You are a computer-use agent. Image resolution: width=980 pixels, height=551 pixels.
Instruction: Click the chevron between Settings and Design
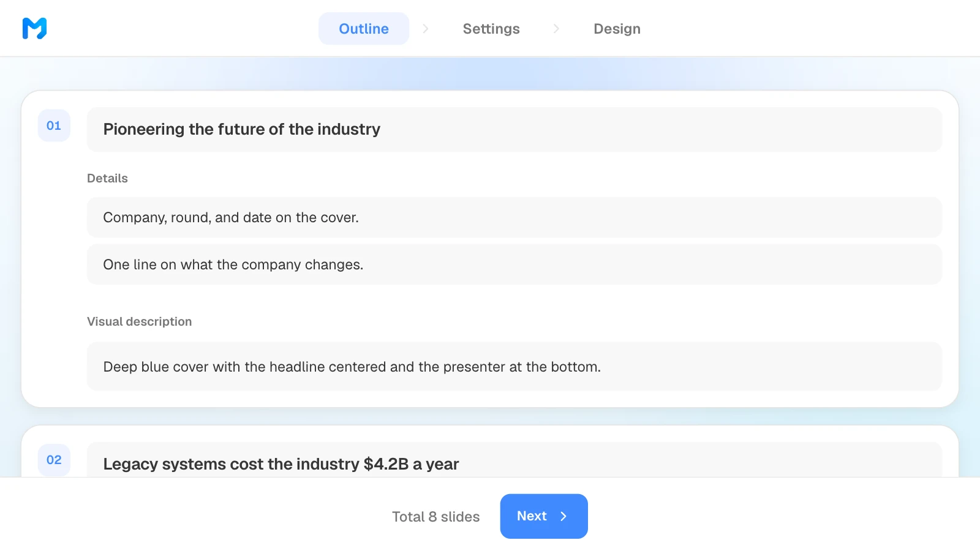point(556,29)
